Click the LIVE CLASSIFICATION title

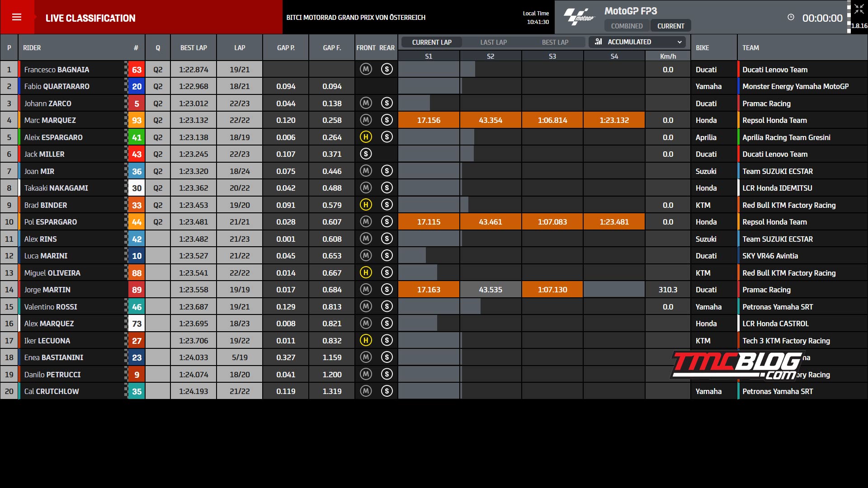click(90, 18)
